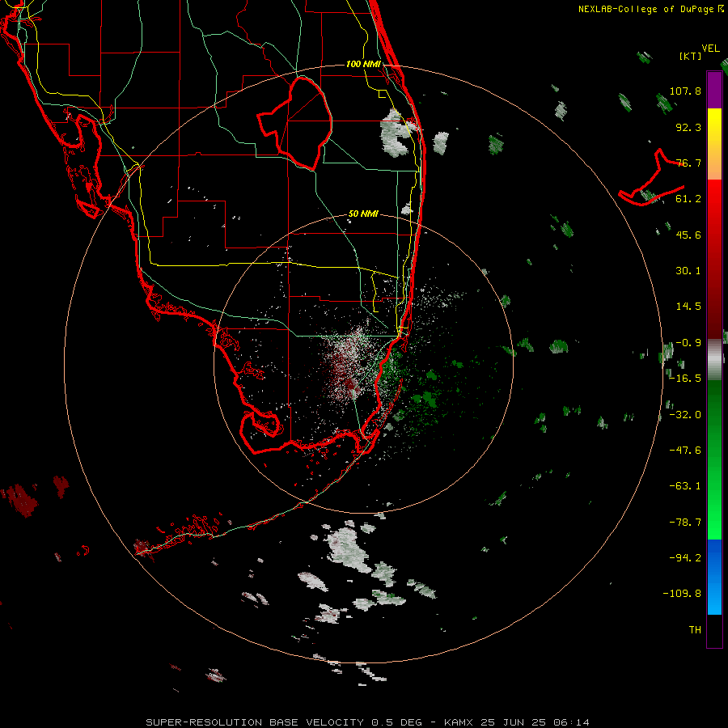Select the -78.7 legend value
Screen dimensions: 728x728
685,523
